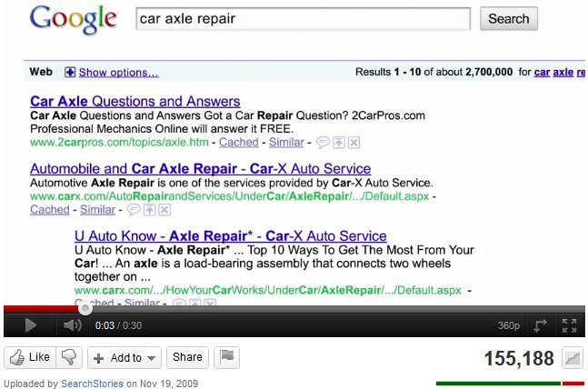Click comment bubble icon on 2carpros result
This screenshot has width=588, height=389.
[323, 143]
